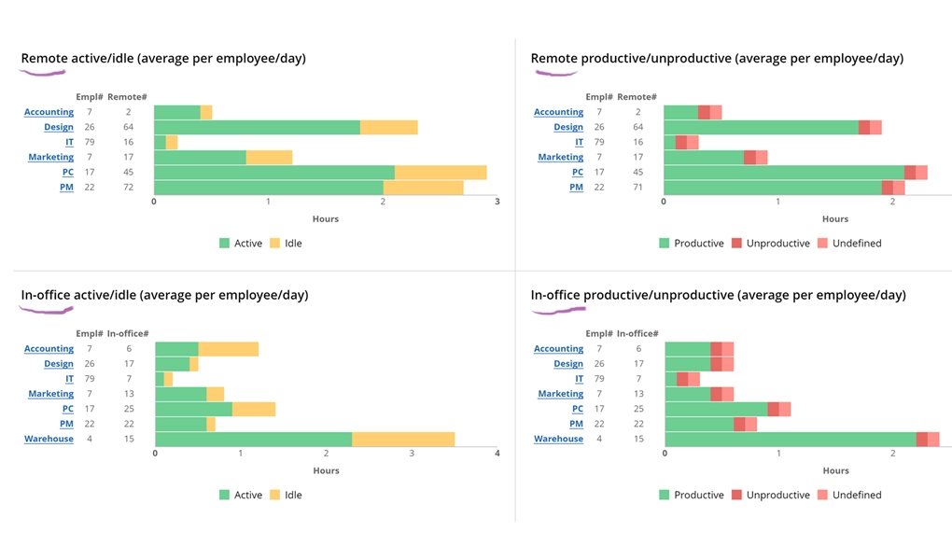The width and height of the screenshot is (952, 560).
Task: Click Undefined legend swatch in In-office productive/unproductive chart
Action: [822, 496]
